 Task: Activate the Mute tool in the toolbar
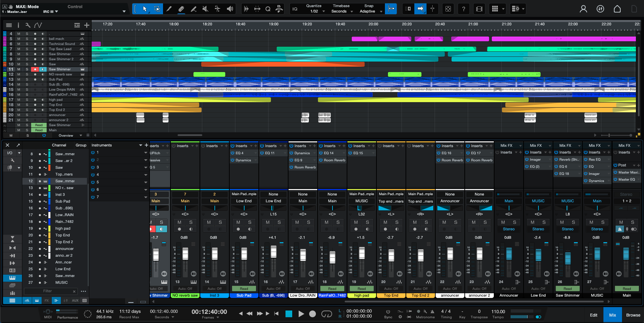tap(205, 9)
